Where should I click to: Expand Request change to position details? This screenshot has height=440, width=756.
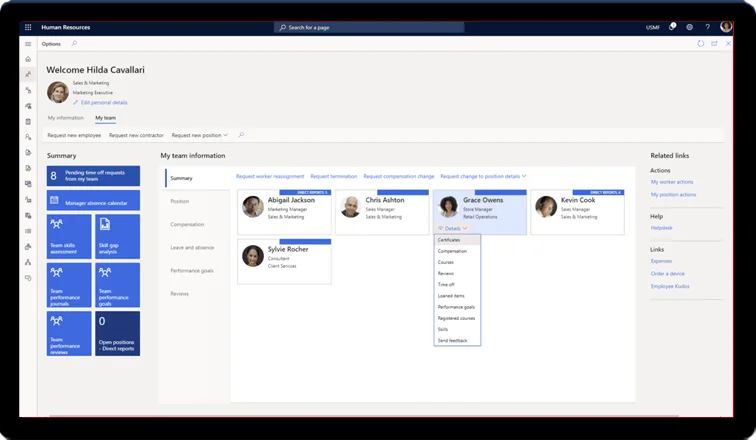click(483, 177)
